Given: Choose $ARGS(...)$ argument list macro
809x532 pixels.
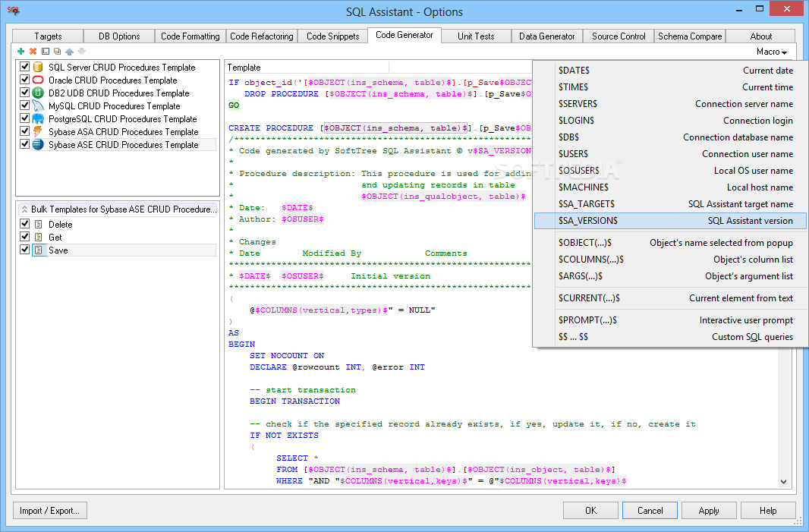Looking at the screenshot, I should pos(670,276).
